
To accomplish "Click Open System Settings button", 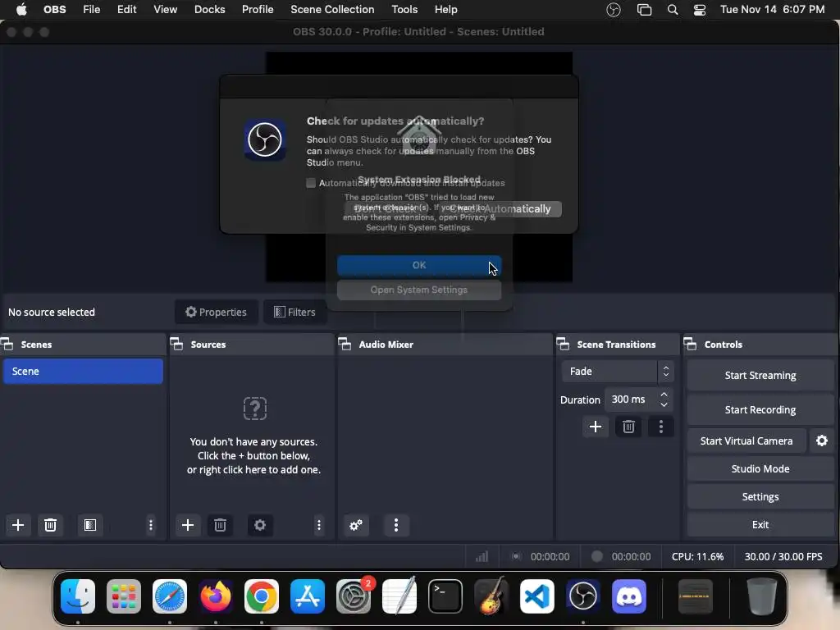I will (419, 290).
